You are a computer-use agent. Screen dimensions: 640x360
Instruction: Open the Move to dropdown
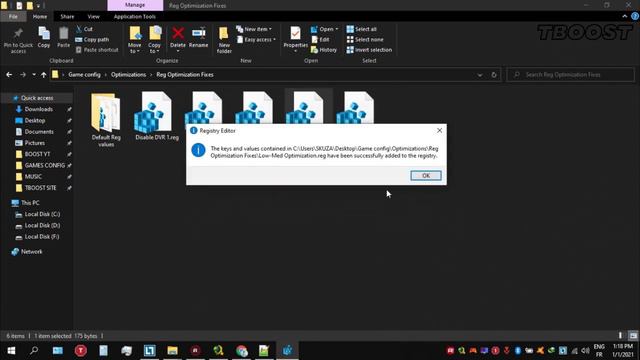coord(135,40)
